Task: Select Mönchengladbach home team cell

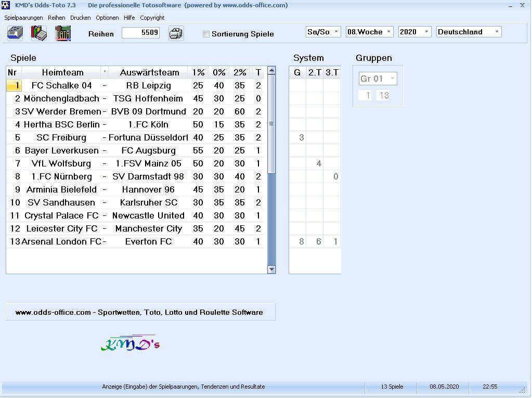Action: 62,98
